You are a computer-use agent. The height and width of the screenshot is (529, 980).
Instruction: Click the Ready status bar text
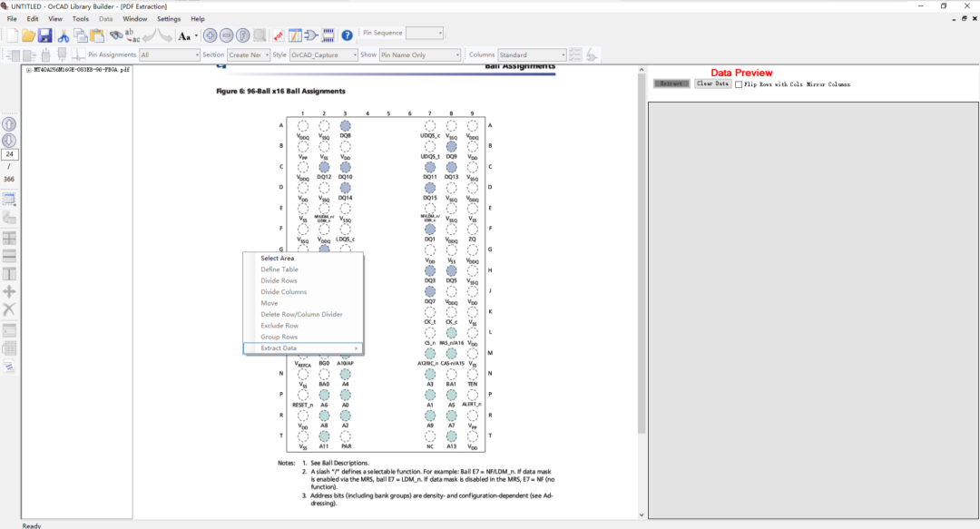[31, 526]
